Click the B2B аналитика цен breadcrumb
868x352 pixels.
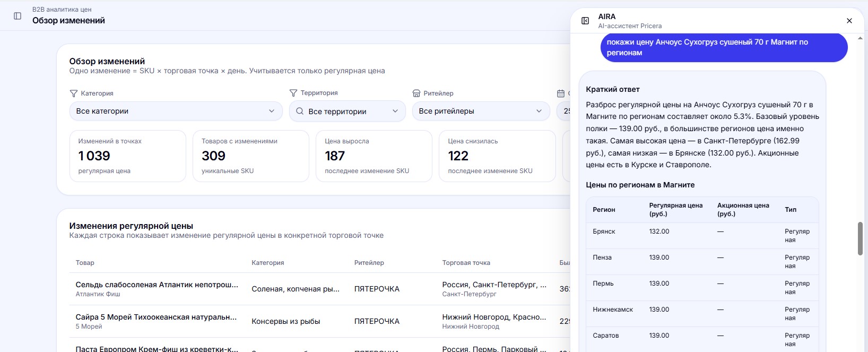click(x=62, y=10)
